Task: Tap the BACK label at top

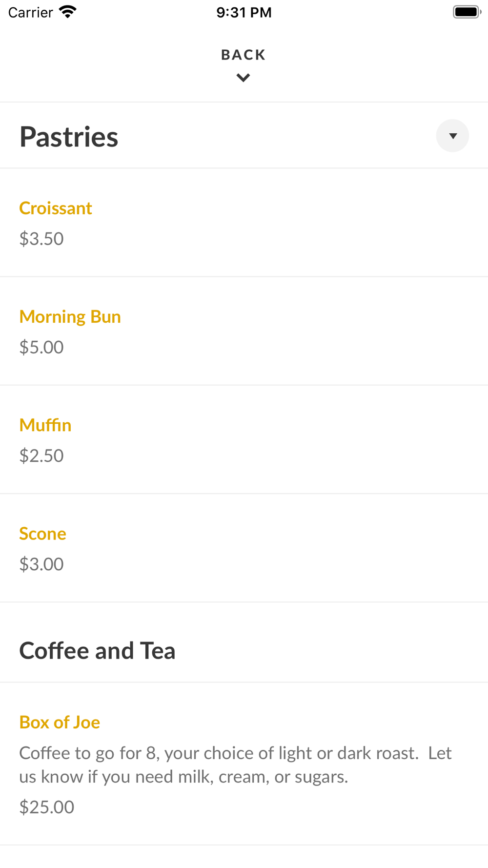Action: (243, 55)
